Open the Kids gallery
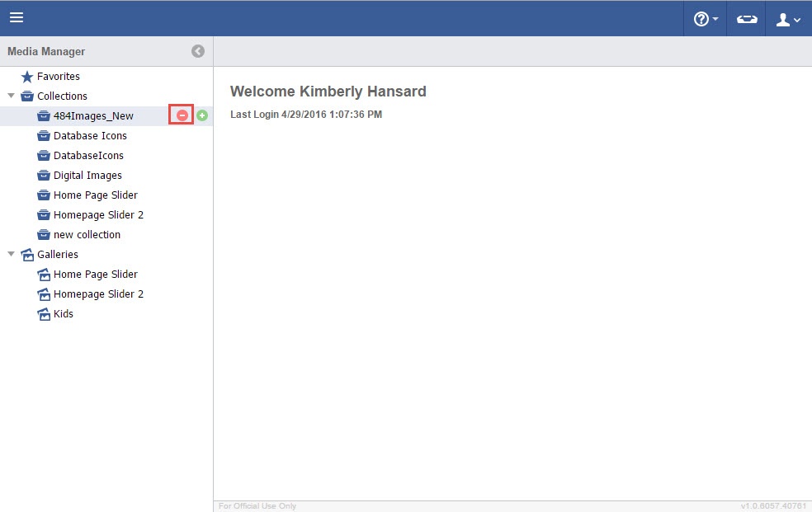 point(63,313)
